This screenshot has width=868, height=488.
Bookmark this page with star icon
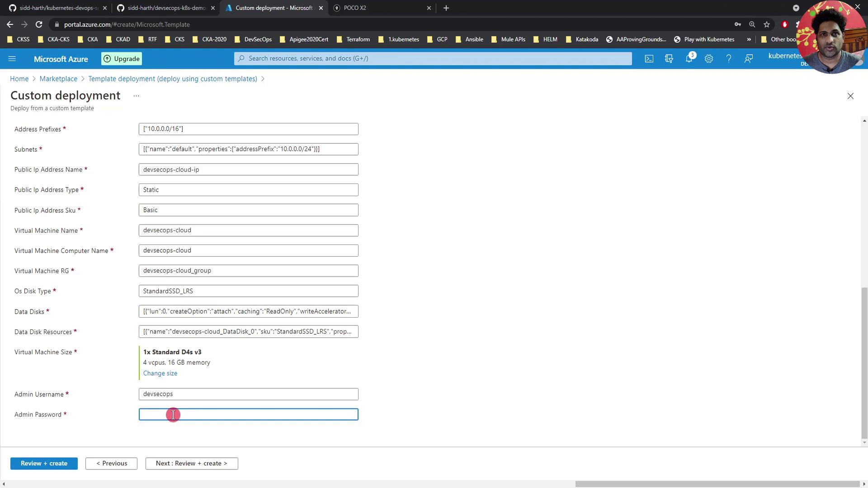[766, 24]
